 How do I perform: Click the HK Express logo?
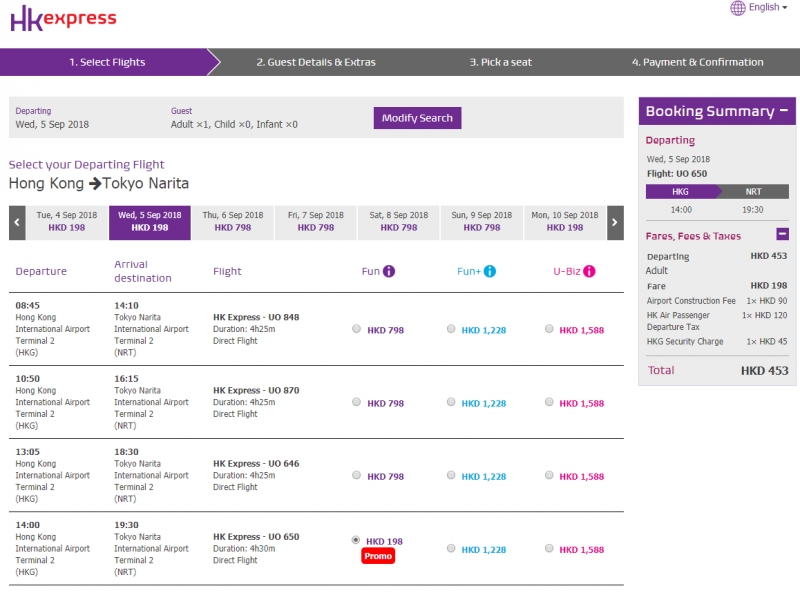(x=63, y=18)
